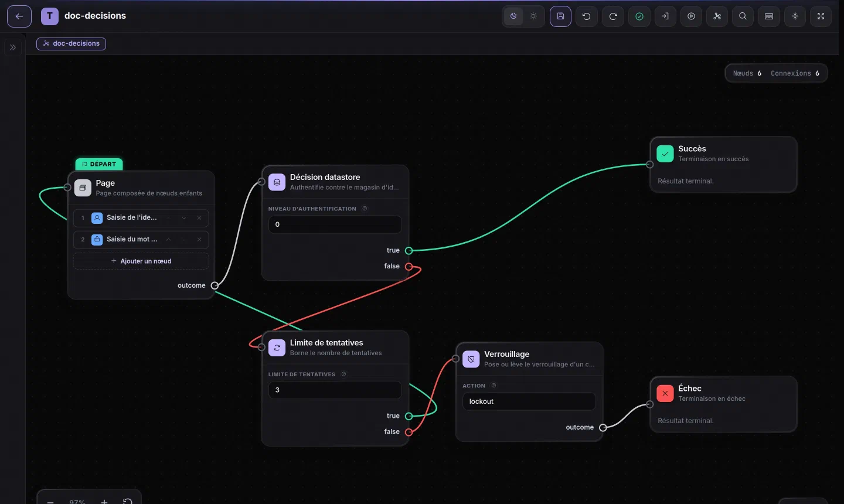Click the import arrow-into-bracket icon

pos(665,16)
